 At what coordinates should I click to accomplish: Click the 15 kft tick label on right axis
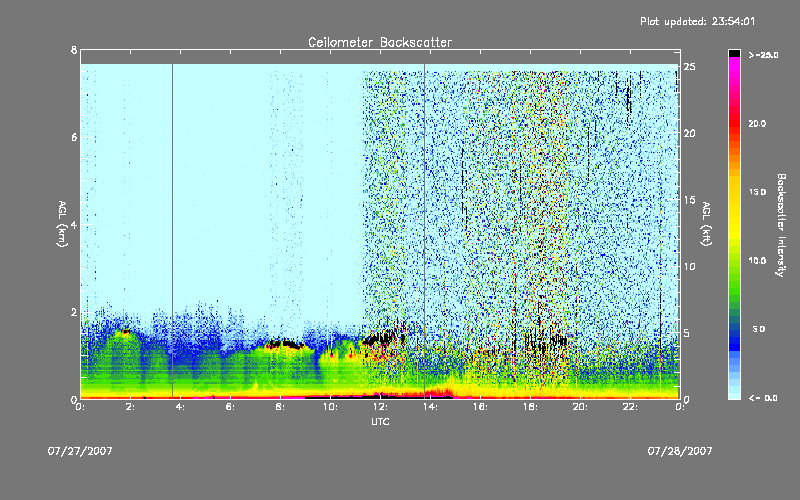(x=690, y=200)
